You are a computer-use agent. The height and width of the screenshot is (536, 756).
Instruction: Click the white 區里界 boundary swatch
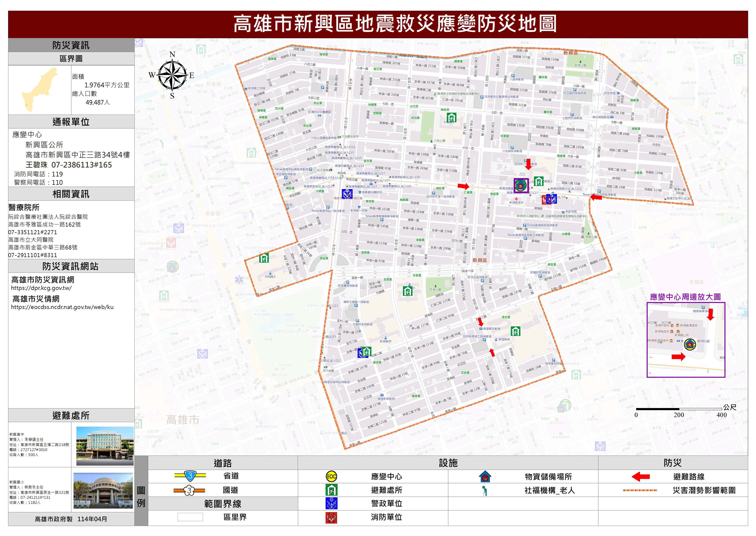click(190, 517)
